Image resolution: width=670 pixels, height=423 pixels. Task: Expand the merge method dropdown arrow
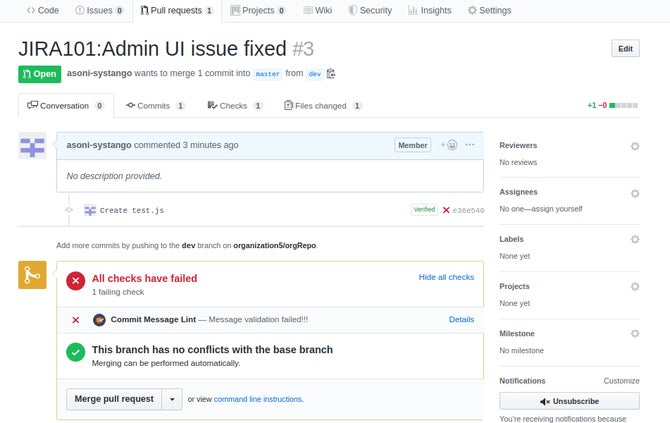[172, 399]
